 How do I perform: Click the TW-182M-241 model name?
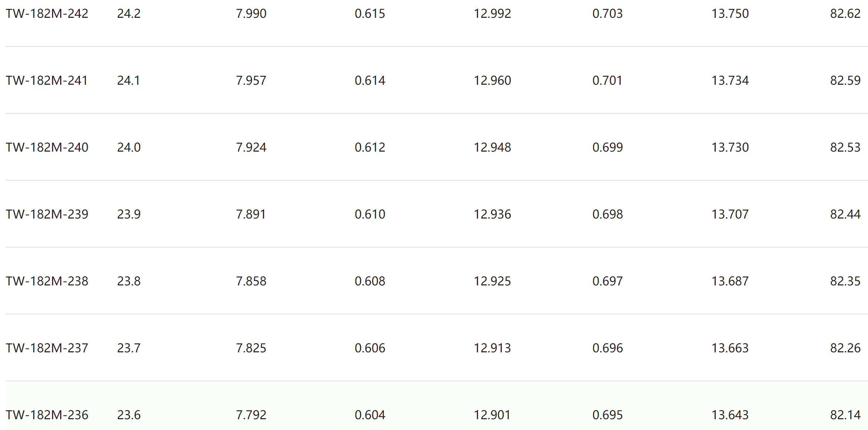point(47,81)
